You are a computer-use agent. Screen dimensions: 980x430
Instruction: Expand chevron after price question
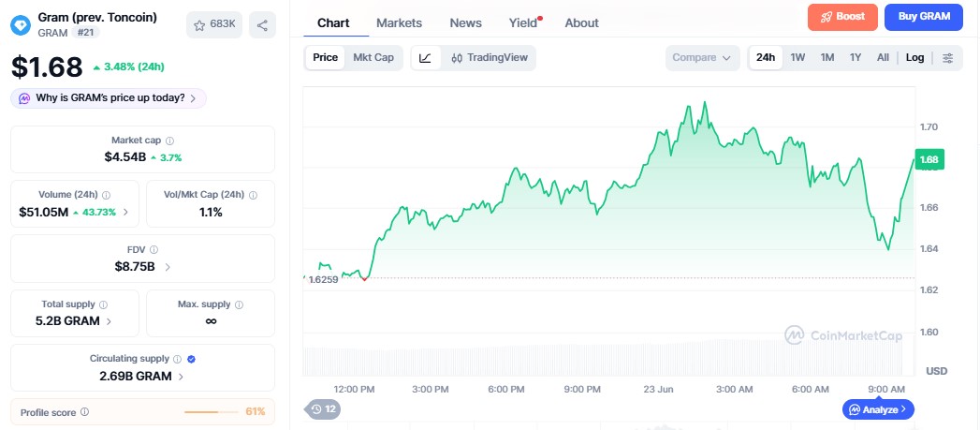coord(193,98)
